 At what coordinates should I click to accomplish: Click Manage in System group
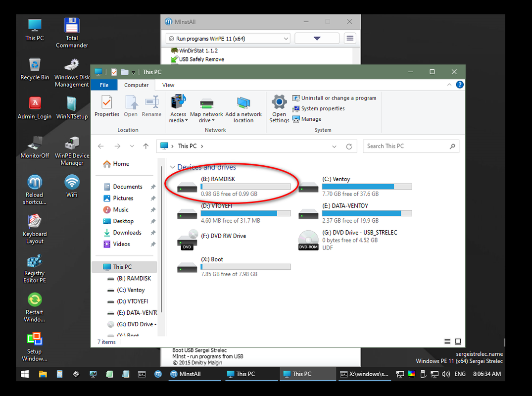click(307, 119)
